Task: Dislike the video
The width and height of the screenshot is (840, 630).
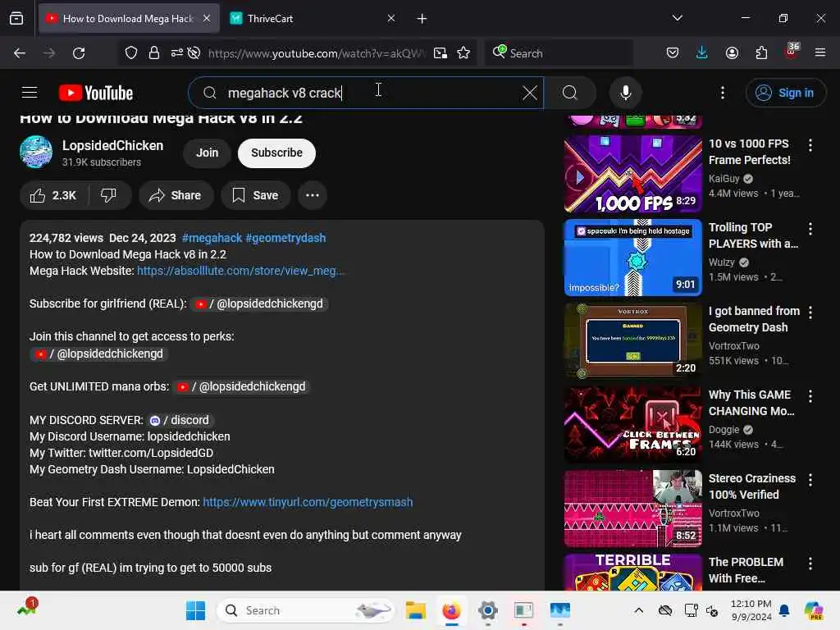Action: 109,195
